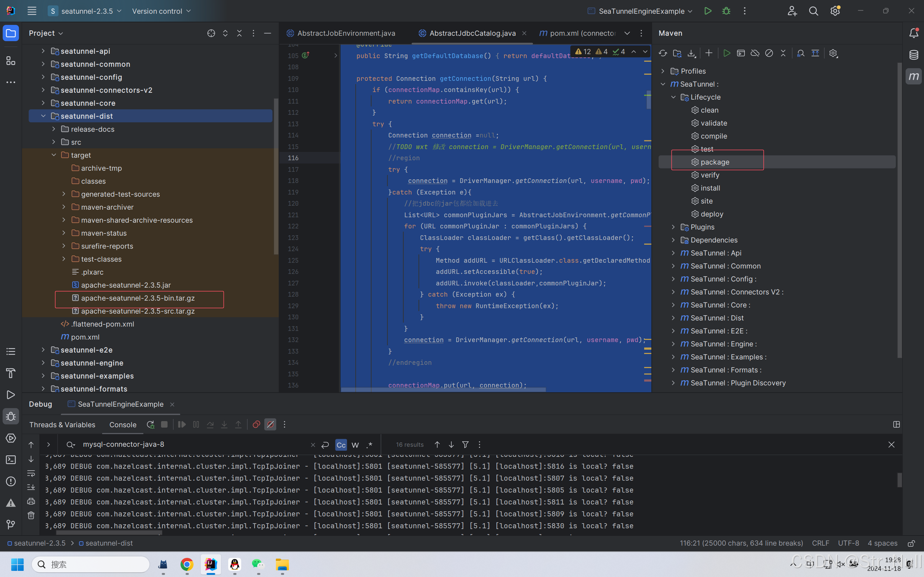Viewport: 924px width, 577px height.
Task: Open the seatunnel-2.3.5 project dropdown
Action: [85, 11]
